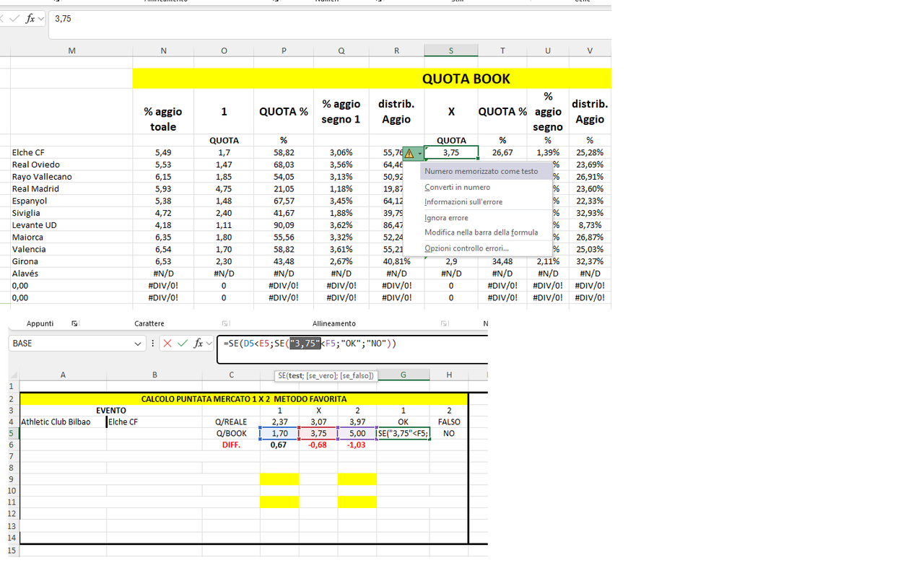Click the "FALSO" cell in column H

tap(449, 422)
